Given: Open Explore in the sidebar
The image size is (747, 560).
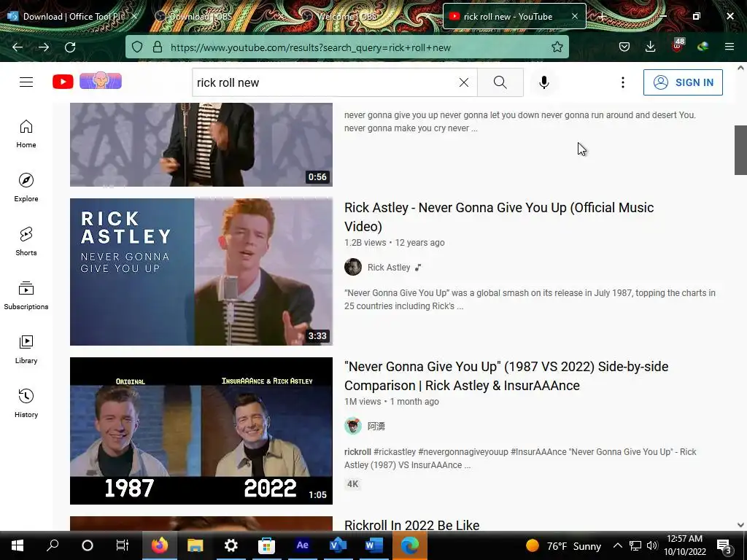Looking at the screenshot, I should tap(26, 187).
